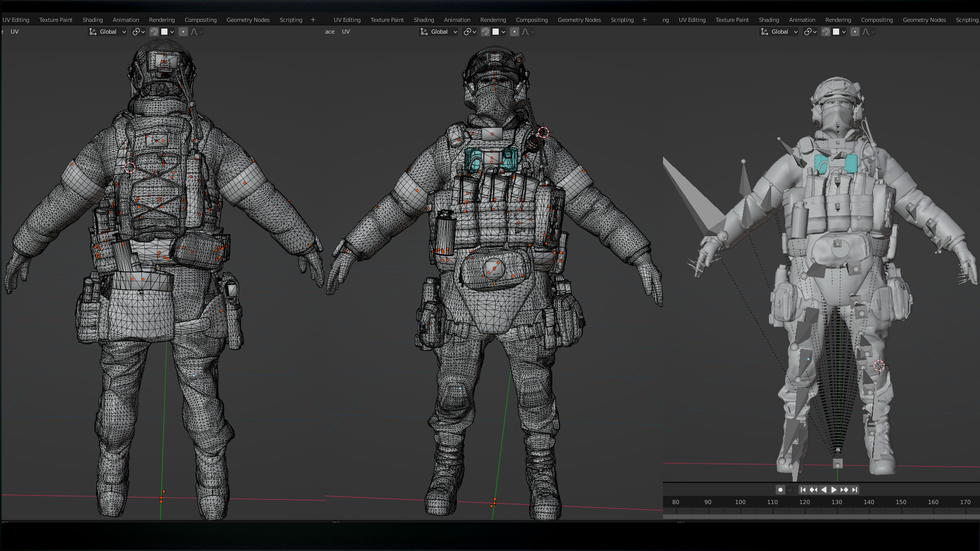Open snap element dropdown arrow in right viewport
Screen dimensions: 980x551
tap(844, 32)
